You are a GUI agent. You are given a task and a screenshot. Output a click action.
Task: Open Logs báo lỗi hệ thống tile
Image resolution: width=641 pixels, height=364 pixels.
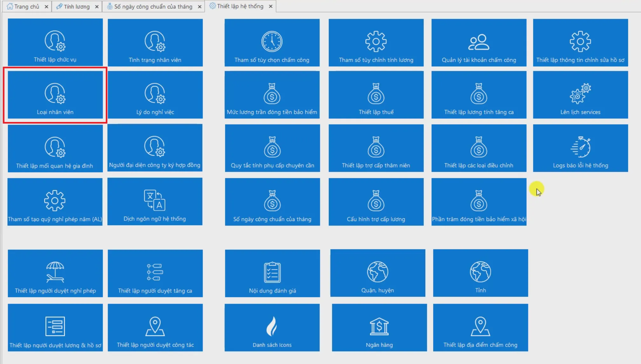[580, 148]
